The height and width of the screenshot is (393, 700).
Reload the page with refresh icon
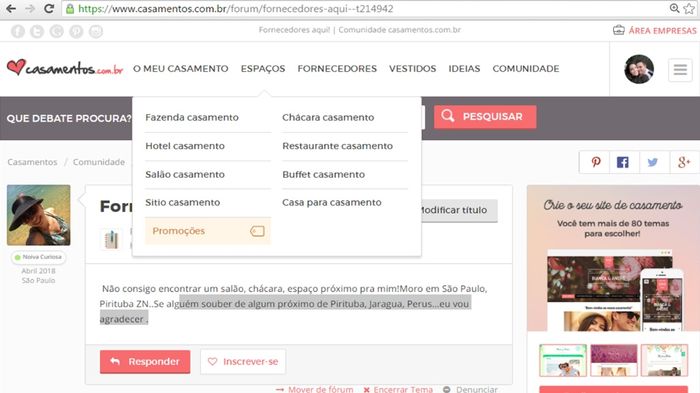[x=49, y=8]
